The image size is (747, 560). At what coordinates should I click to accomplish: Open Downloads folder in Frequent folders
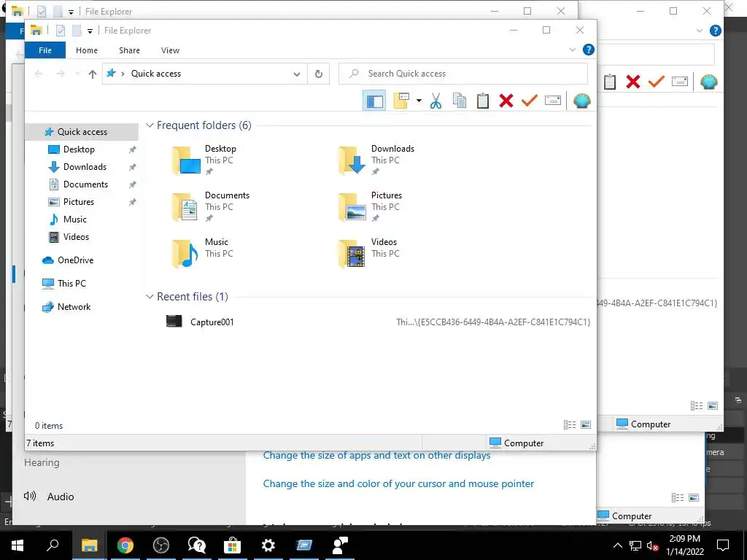(376, 160)
